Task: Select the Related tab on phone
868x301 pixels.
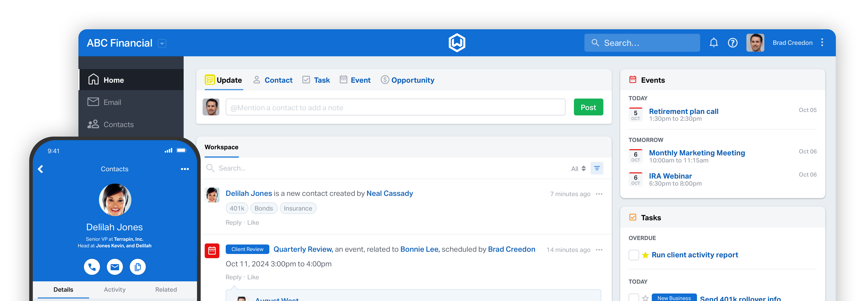Action: [x=166, y=290]
